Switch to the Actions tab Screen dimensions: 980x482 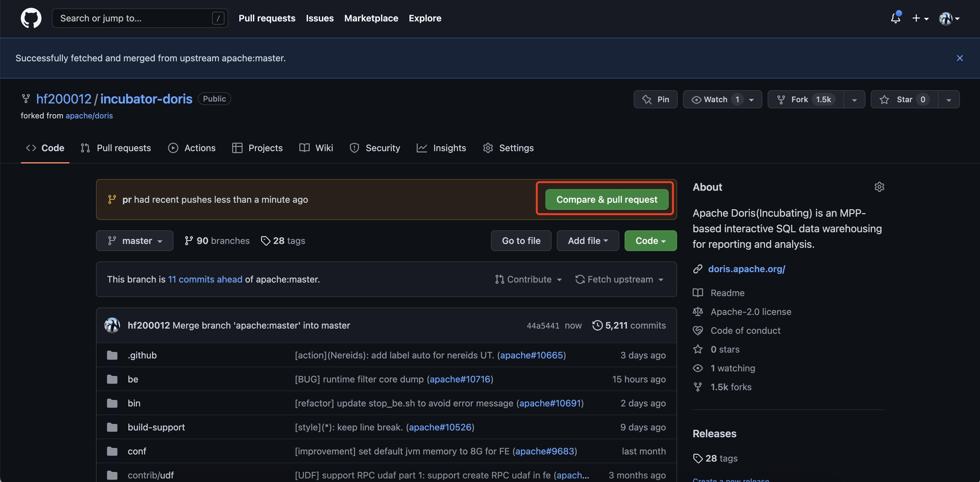192,148
